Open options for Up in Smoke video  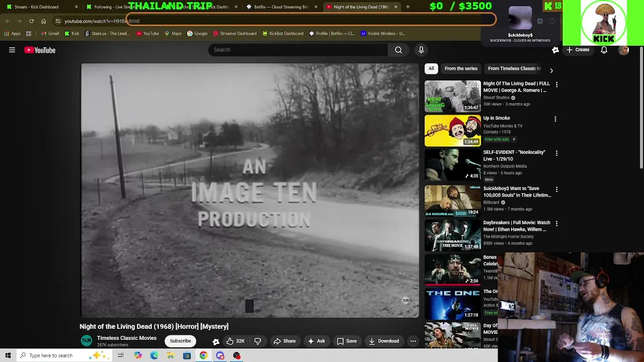tap(555, 119)
